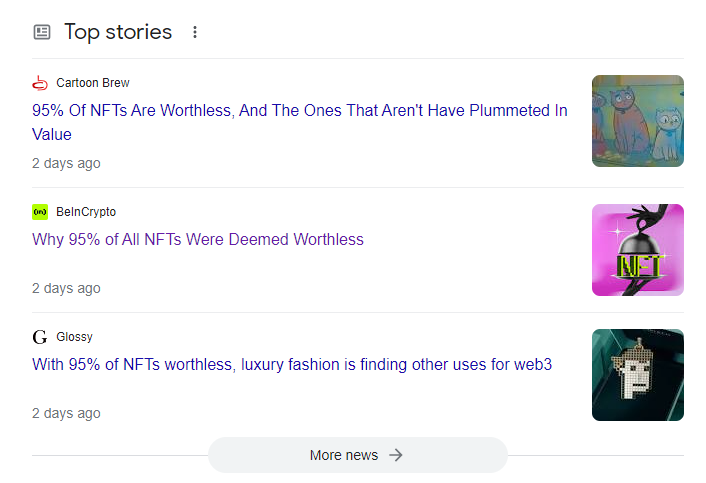Viewport: 706px width, 483px height.
Task: Open Why 95% of All NFTs Were Deemed Worthless
Action: [x=198, y=239]
